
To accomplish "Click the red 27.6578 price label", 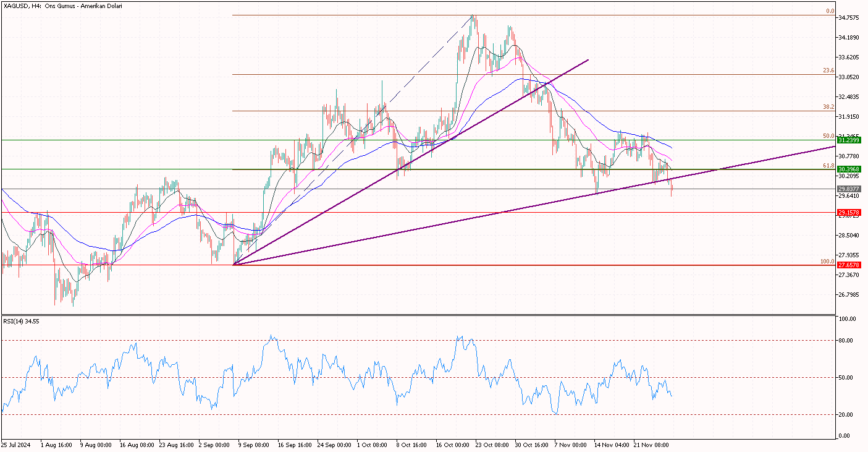I will coord(849,265).
